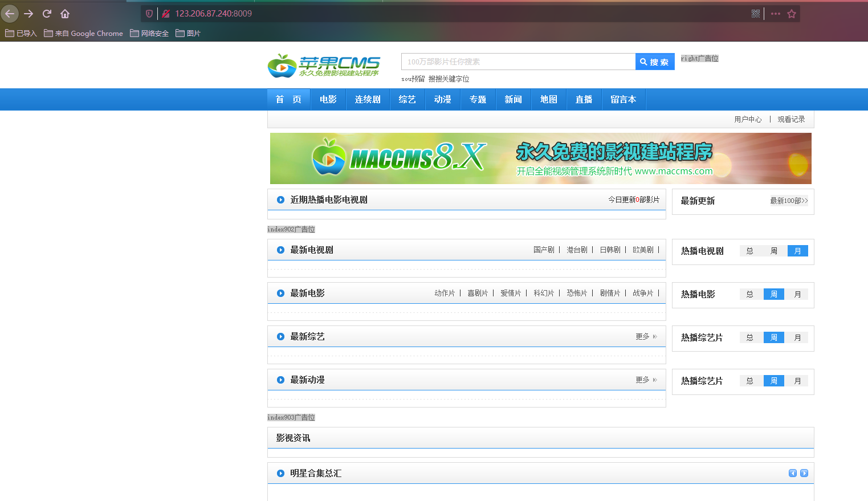Open the 动漫 navigation tab
Screen dimensions: 868x501
coord(443,99)
